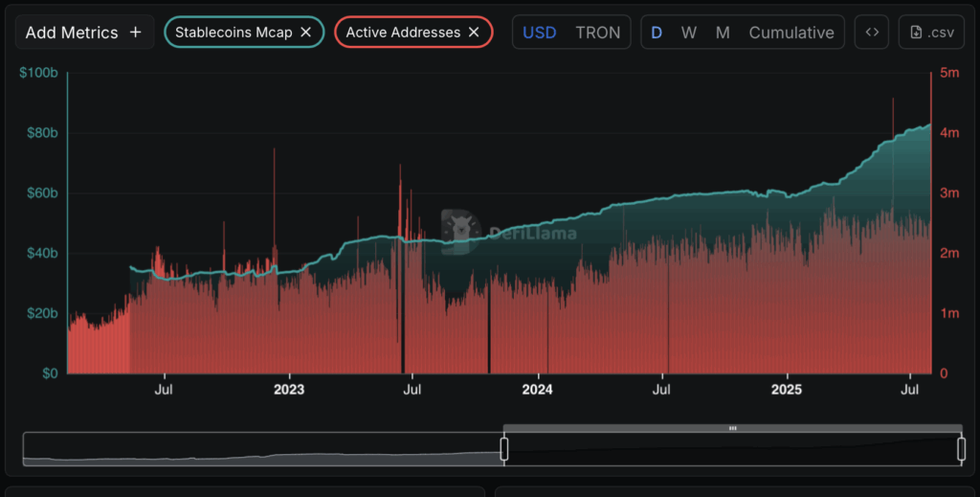The width and height of the screenshot is (980, 497).
Task: Download chart data as .csv
Action: pyautogui.click(x=931, y=32)
